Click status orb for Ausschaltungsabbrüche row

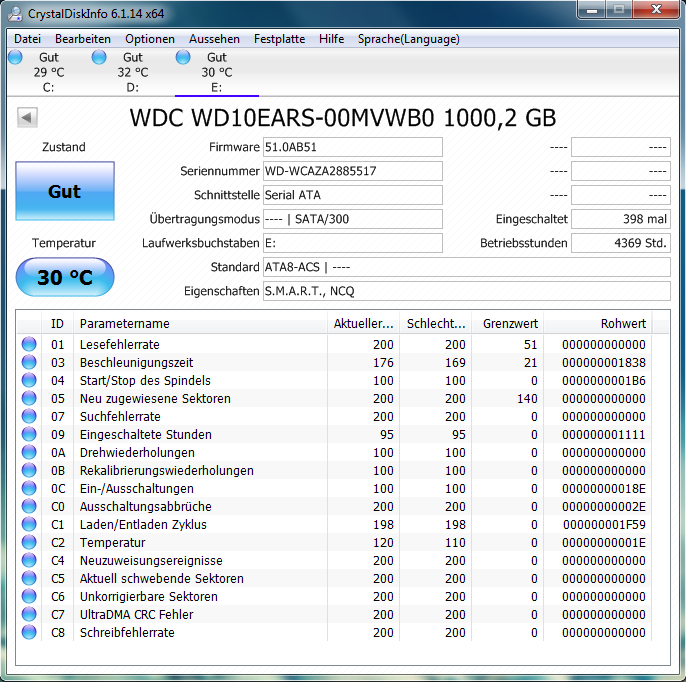[x=29, y=506]
